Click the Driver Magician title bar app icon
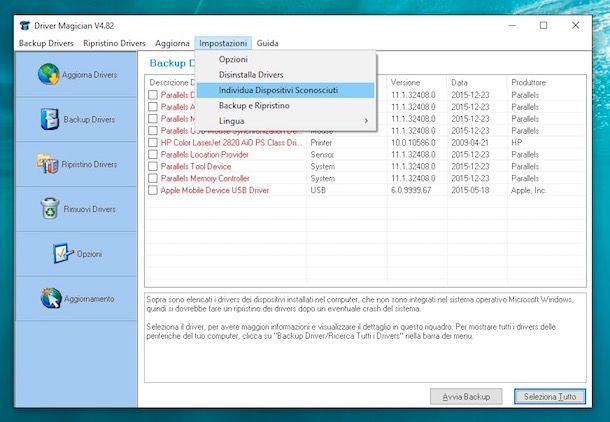 click(25, 26)
